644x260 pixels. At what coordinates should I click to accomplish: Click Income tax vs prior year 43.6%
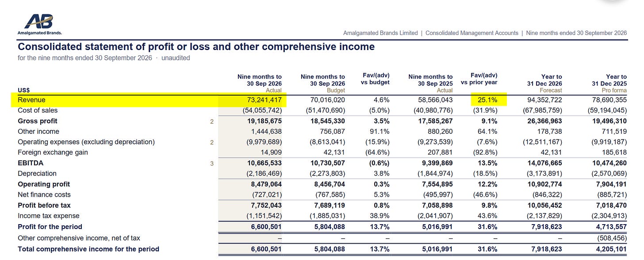(x=488, y=216)
